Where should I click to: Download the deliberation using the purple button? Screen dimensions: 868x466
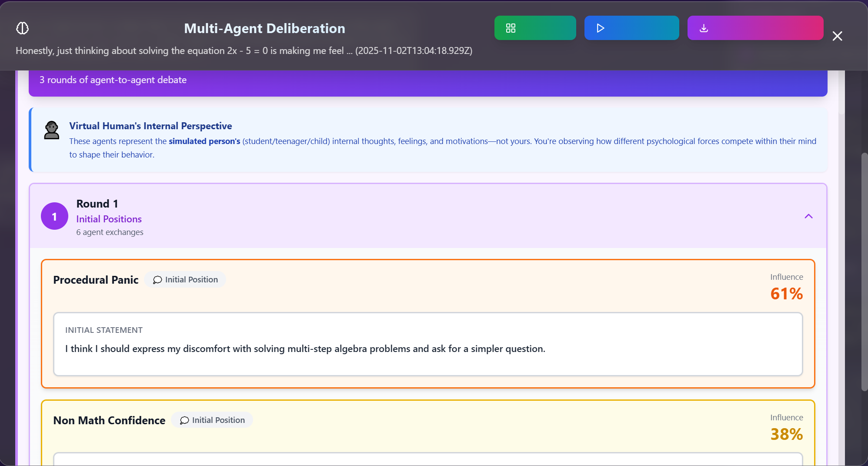pos(755,28)
